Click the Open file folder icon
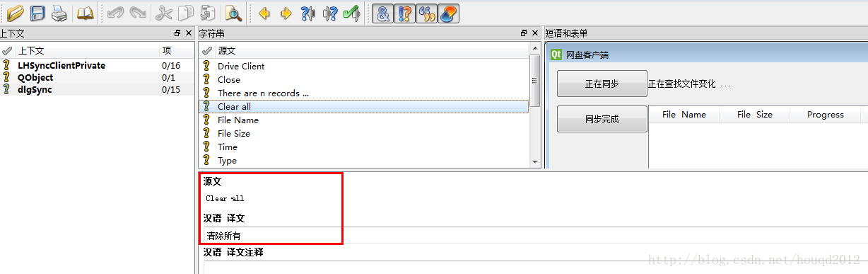This screenshot has height=274, width=868. click(x=15, y=13)
